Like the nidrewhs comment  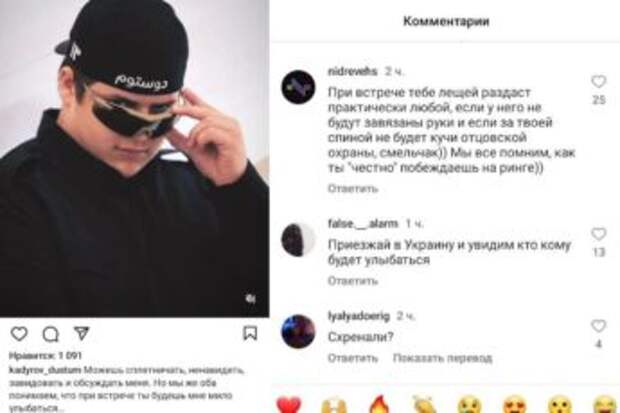tap(599, 82)
